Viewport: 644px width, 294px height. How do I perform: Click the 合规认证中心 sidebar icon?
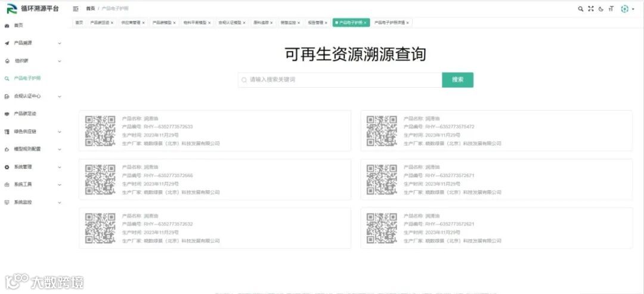click(x=7, y=97)
